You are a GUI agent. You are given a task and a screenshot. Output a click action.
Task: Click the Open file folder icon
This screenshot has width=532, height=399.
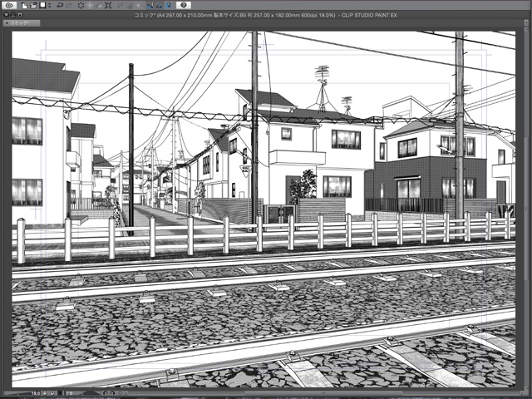point(33,6)
